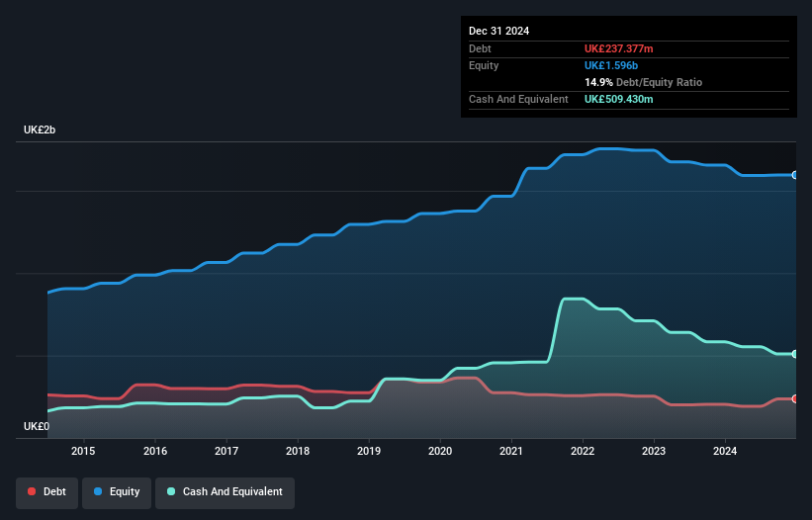
Task: Click the 2022 x-axis label
Action: [x=583, y=451]
